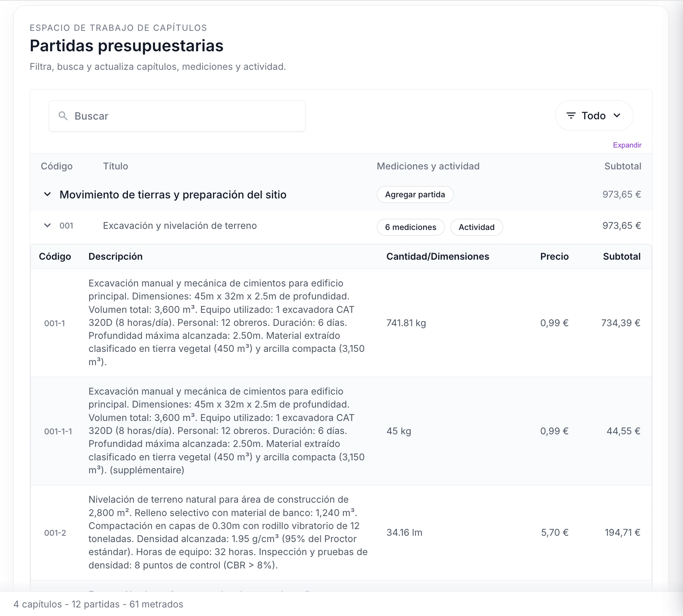Image resolution: width=683 pixels, height=616 pixels.
Task: Click the search magnifier icon
Action: pyautogui.click(x=62, y=116)
